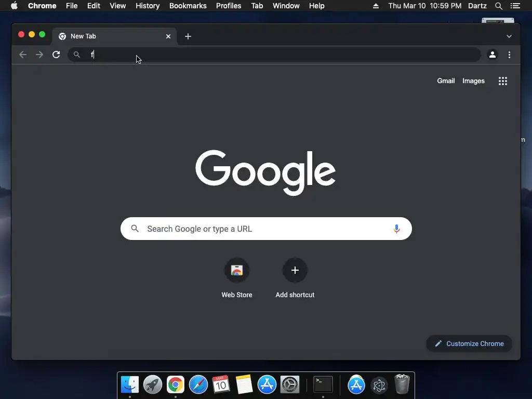Open the three-dot Chrome menu
Screen dimensions: 532x399
coord(509,55)
